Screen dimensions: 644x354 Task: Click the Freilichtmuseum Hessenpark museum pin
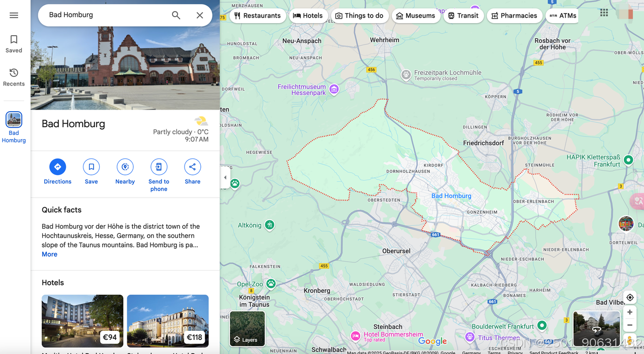coord(334,90)
